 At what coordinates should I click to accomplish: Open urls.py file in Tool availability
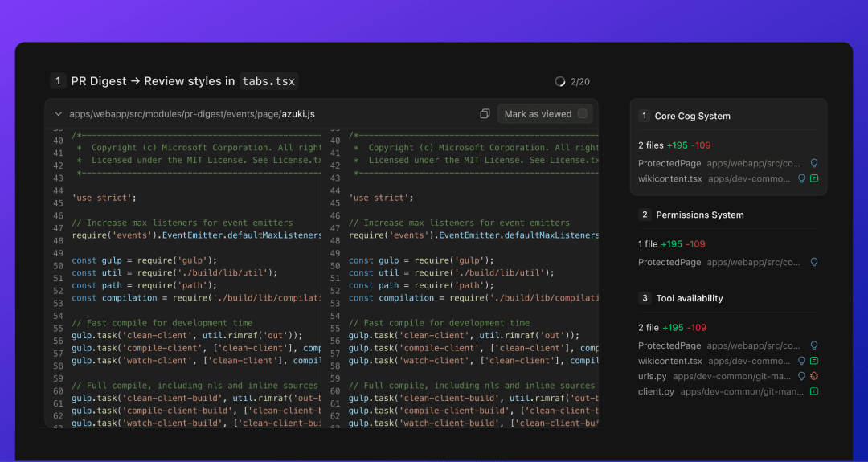click(x=652, y=376)
